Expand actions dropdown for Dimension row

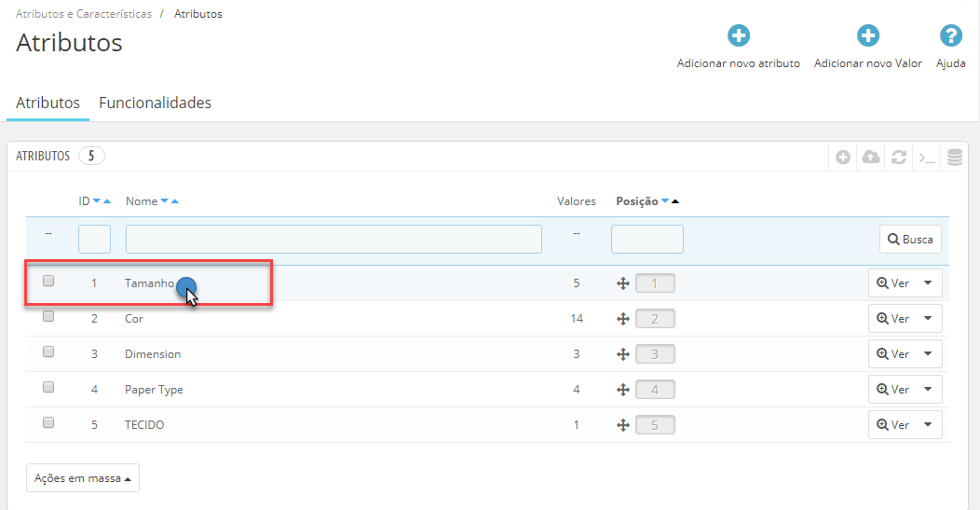pos(929,353)
